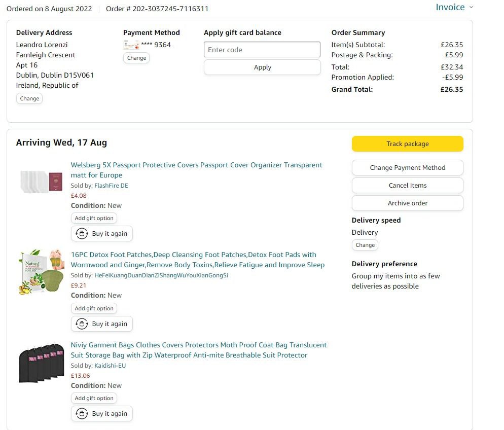Open the passport covers product thumbnail

coord(42,182)
